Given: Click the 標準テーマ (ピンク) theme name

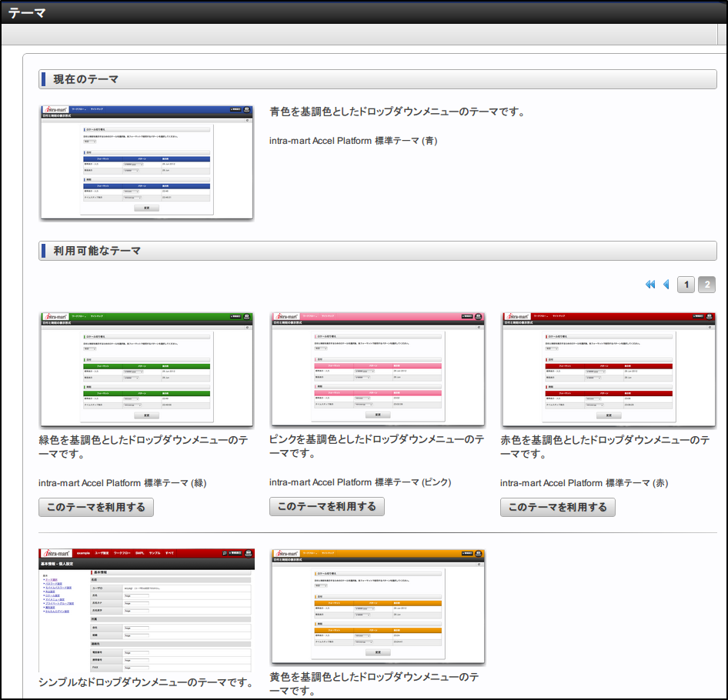Looking at the screenshot, I should pos(359,482).
